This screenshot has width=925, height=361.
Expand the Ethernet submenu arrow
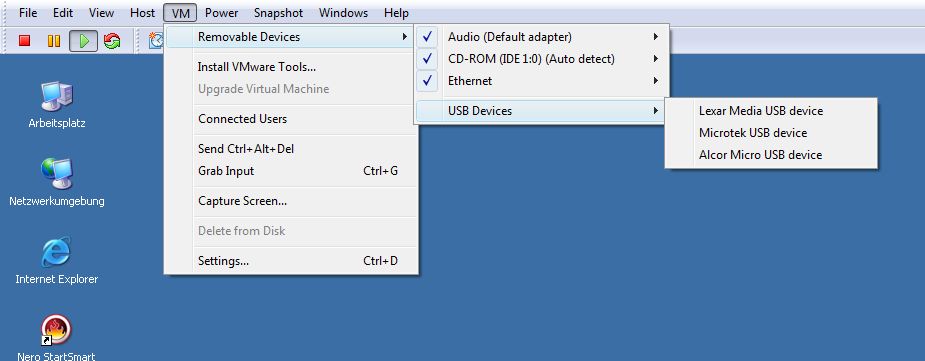click(655, 81)
